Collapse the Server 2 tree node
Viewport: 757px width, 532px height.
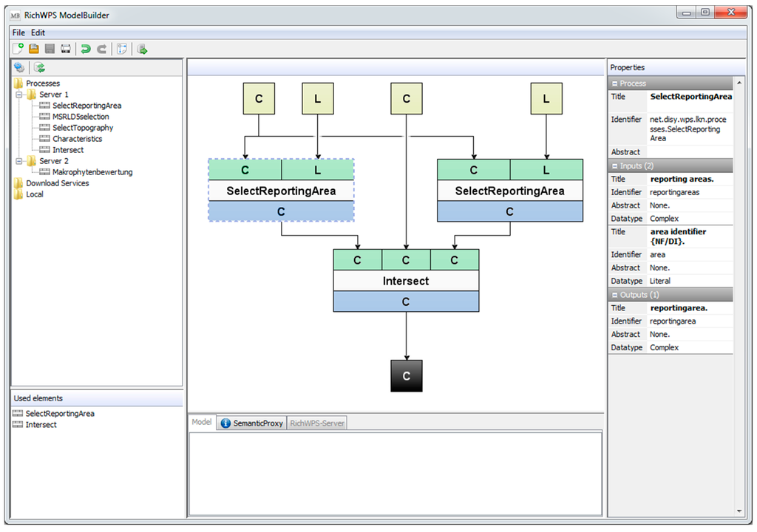pyautogui.click(x=18, y=161)
